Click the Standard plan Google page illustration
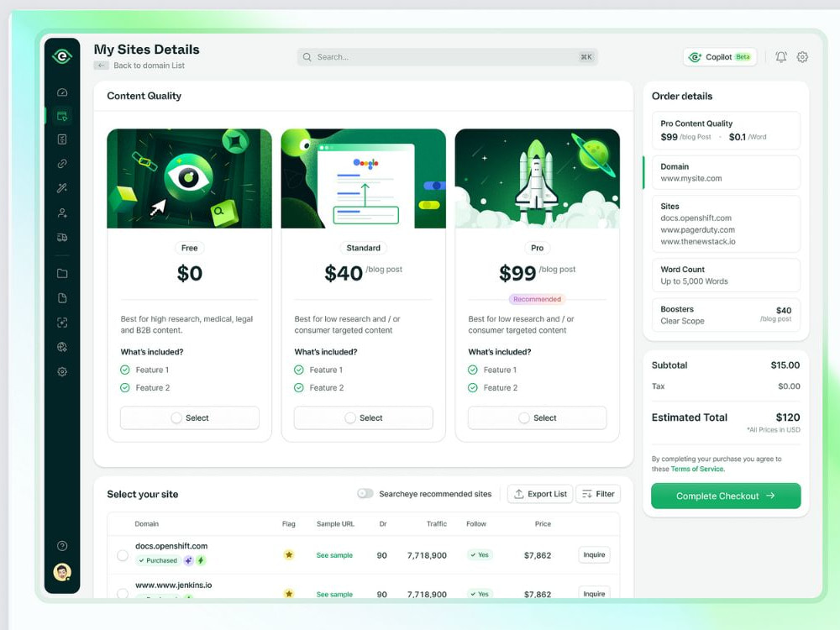840x630 pixels. (363, 178)
